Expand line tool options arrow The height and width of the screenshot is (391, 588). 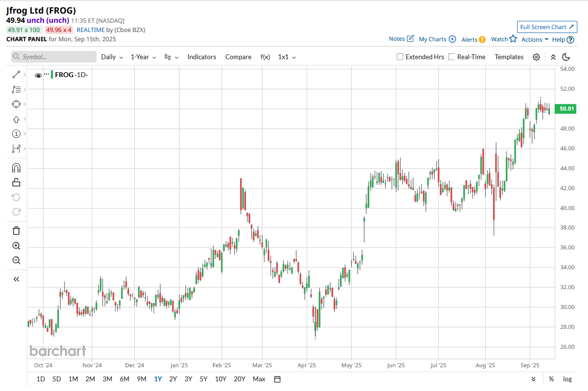coord(24,75)
